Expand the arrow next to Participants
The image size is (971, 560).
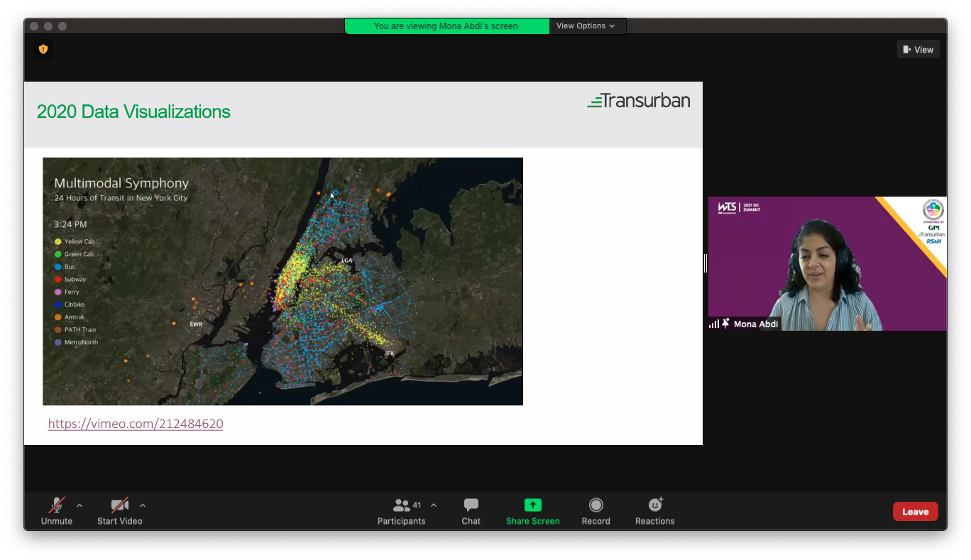coord(434,505)
